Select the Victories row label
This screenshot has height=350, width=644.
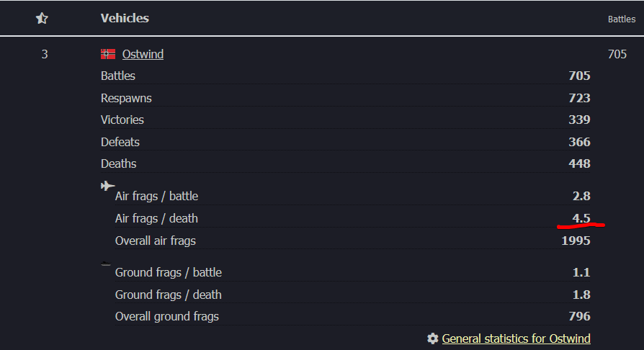click(x=122, y=120)
